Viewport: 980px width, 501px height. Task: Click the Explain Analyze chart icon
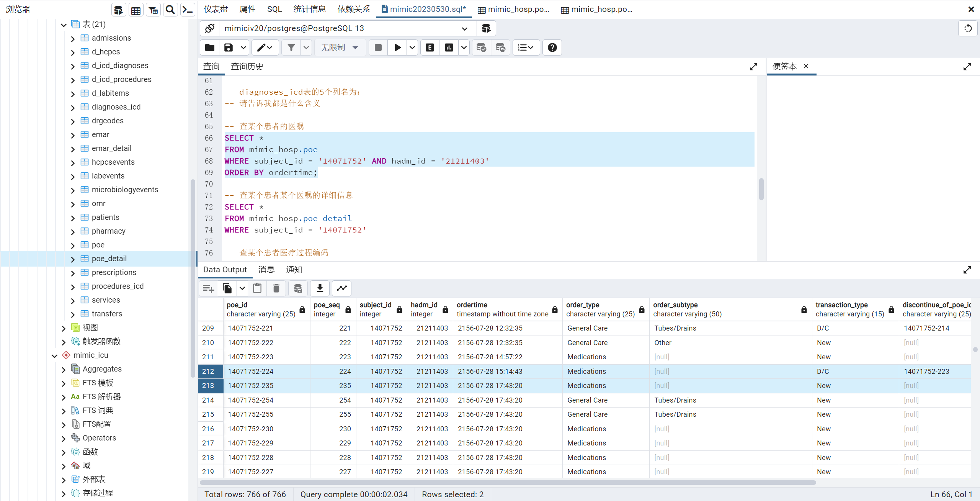point(449,47)
